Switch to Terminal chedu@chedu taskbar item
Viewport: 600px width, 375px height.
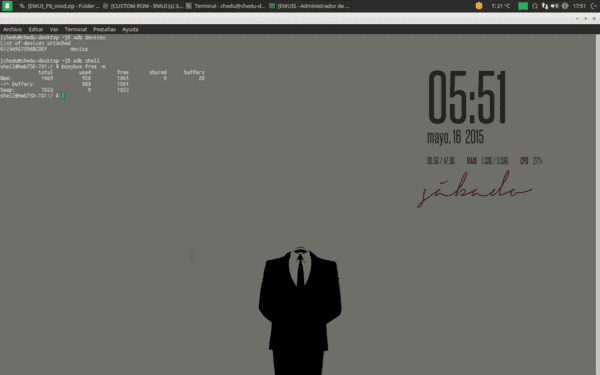click(x=225, y=6)
